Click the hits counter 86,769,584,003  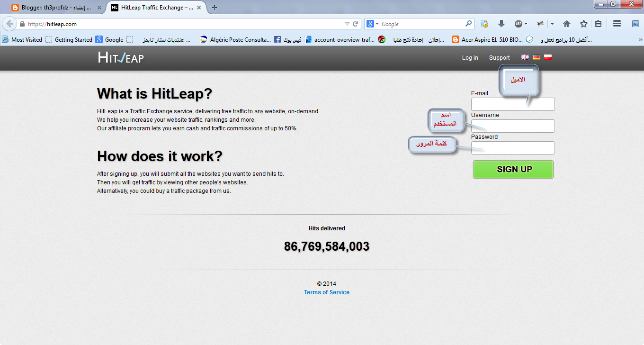(x=327, y=246)
